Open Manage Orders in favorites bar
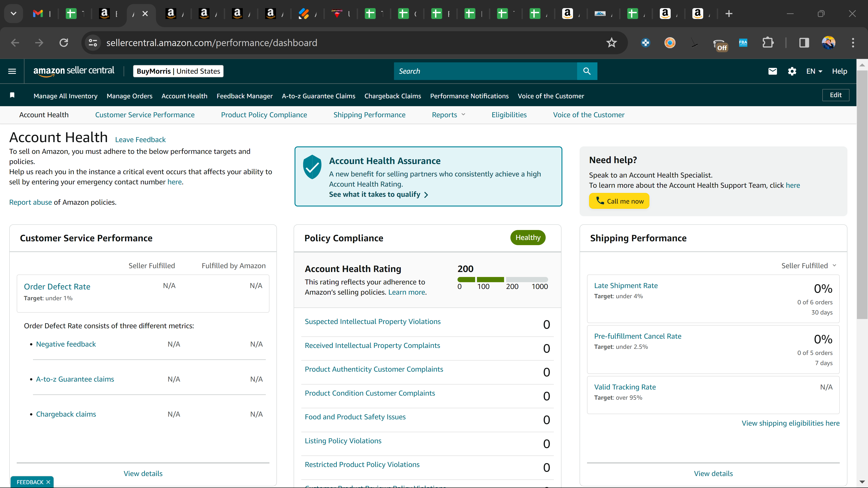The height and width of the screenshot is (488, 868). pos(129,96)
